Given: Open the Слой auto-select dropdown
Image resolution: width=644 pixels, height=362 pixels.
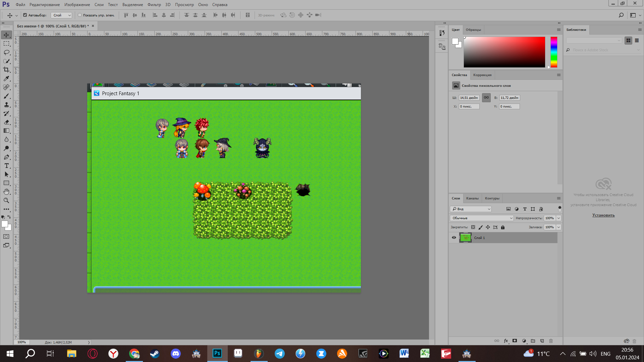Looking at the screenshot, I should (x=61, y=15).
